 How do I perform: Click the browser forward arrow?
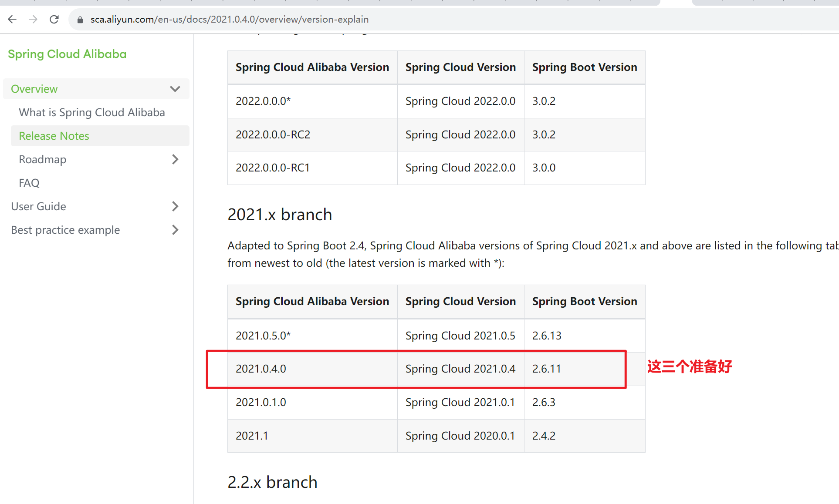(33, 19)
